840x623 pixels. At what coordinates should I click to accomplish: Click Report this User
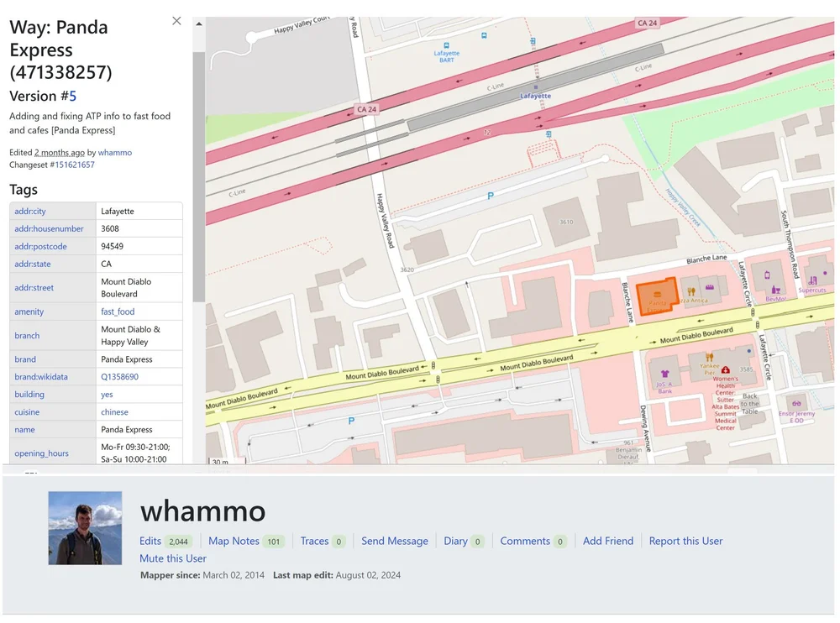click(685, 541)
